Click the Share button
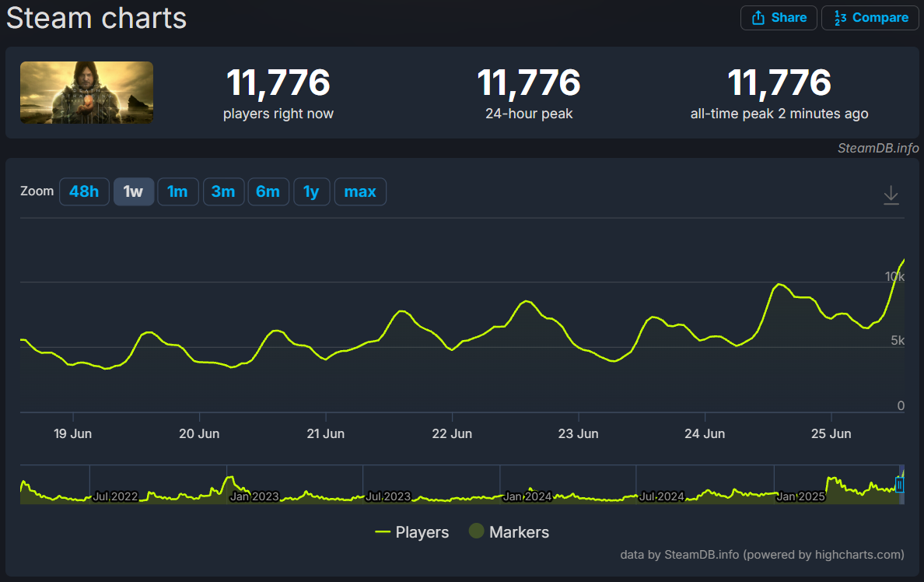This screenshot has width=924, height=582. click(x=779, y=18)
